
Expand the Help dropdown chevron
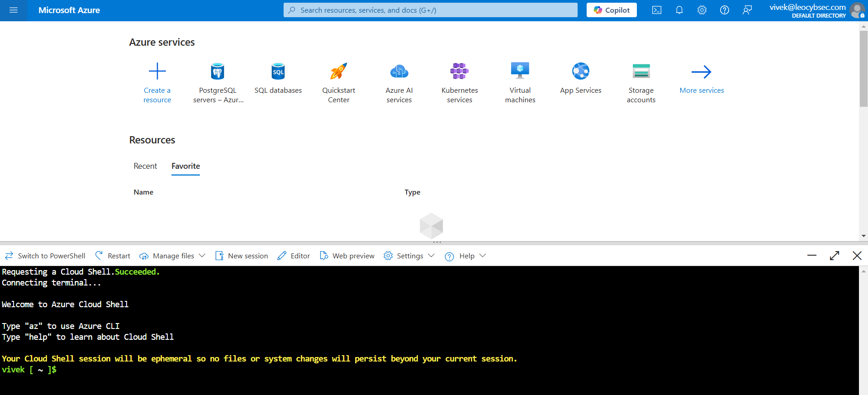click(483, 256)
